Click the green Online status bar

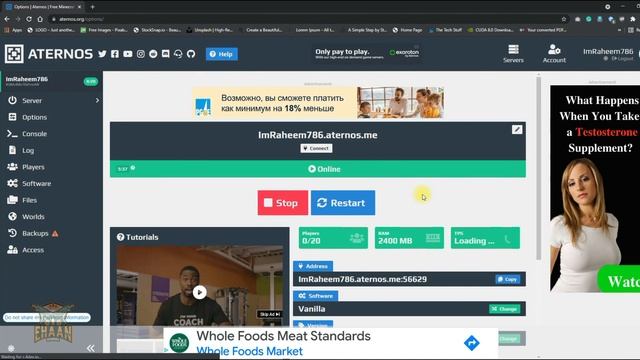(318, 169)
